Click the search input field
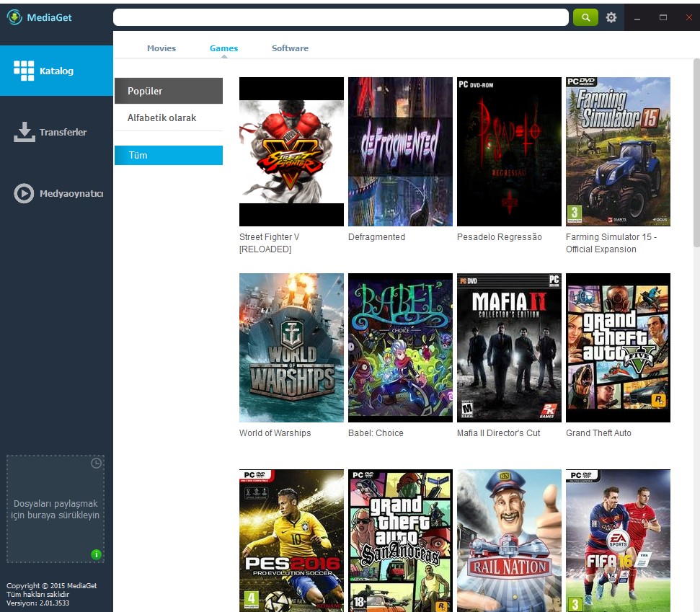This screenshot has width=700, height=612. (x=340, y=17)
